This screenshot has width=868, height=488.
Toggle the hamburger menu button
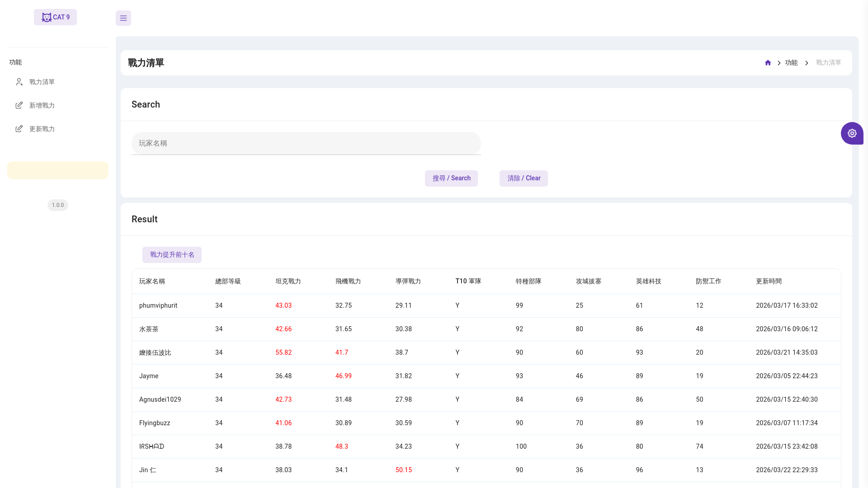tap(123, 18)
